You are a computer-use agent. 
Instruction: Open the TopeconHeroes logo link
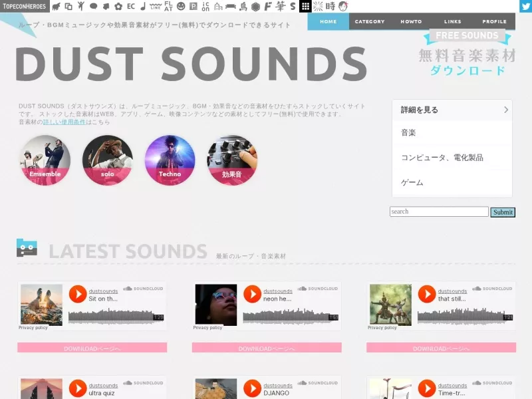(x=25, y=6)
